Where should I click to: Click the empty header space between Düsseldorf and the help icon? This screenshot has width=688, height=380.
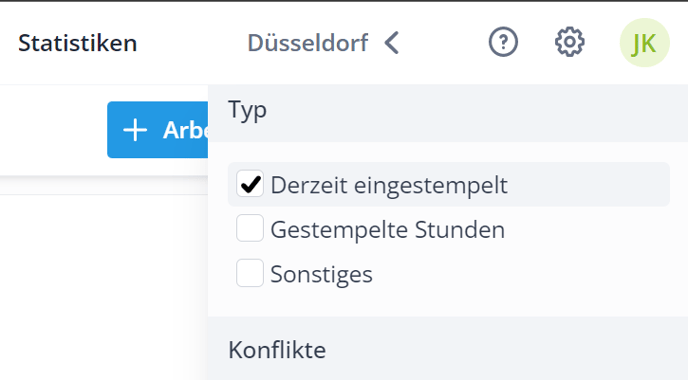point(443,43)
